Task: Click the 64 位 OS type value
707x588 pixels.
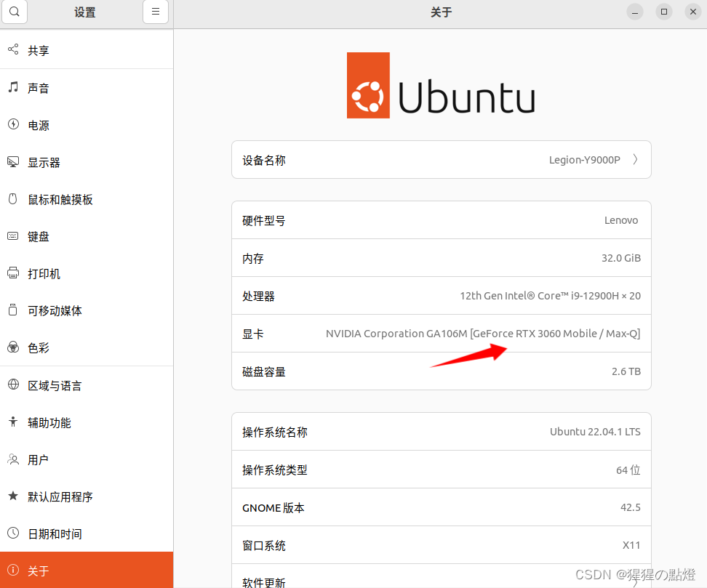Action: click(x=628, y=470)
